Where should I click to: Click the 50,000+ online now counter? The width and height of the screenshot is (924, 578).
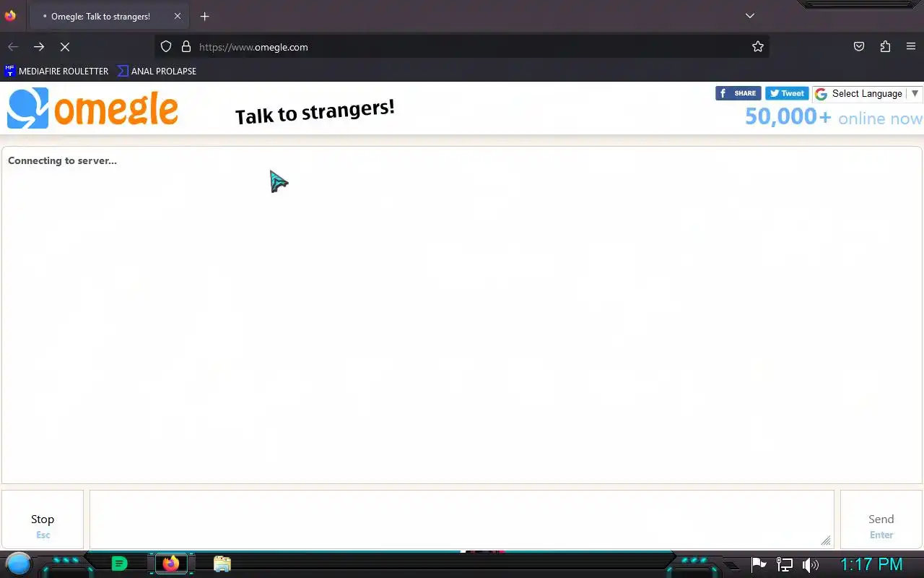pyautogui.click(x=834, y=117)
